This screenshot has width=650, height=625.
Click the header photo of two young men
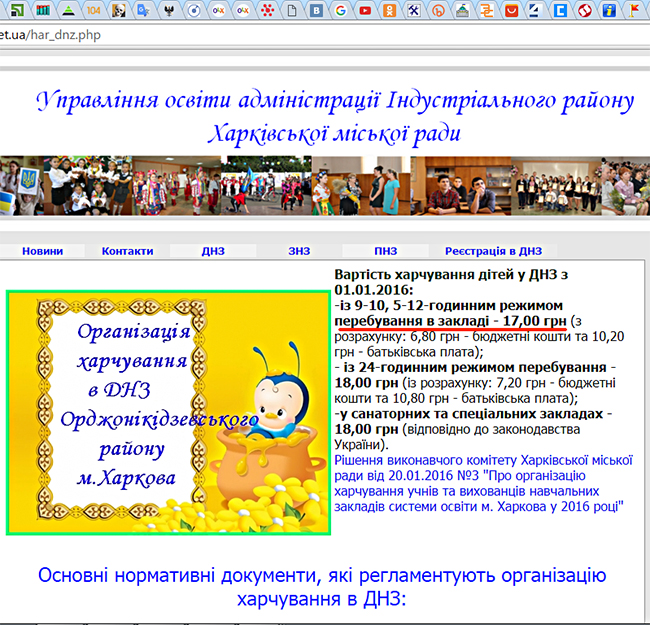click(x=461, y=186)
